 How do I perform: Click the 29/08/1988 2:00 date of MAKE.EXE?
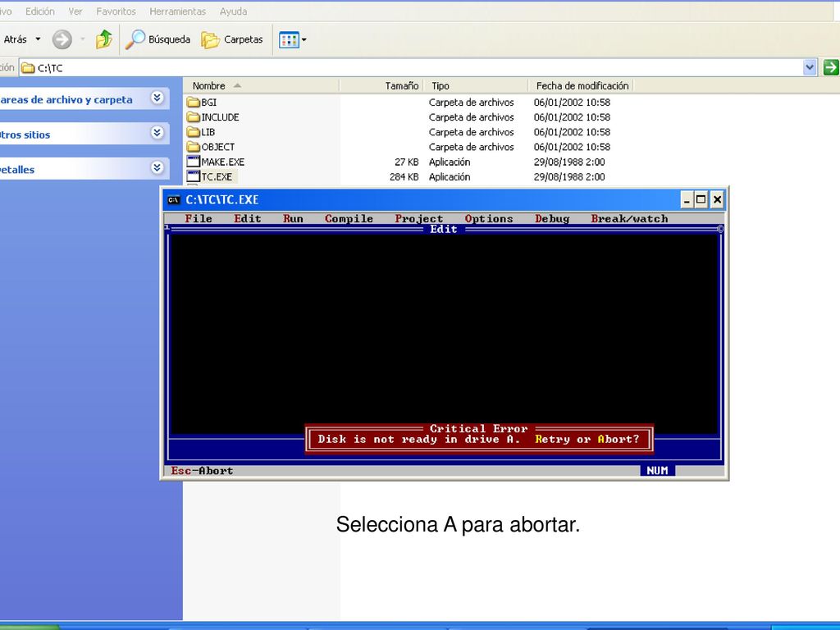[569, 162]
